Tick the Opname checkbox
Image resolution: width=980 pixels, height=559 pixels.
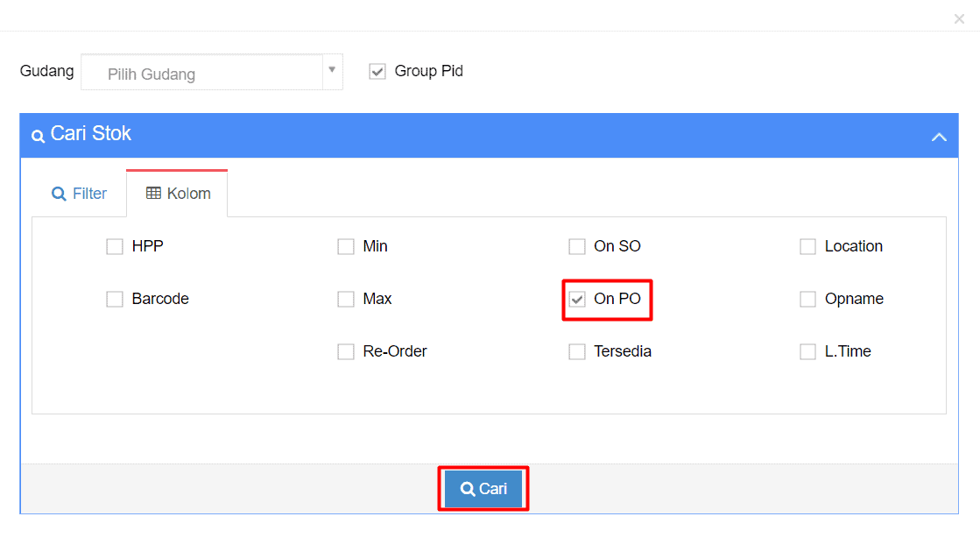(807, 300)
